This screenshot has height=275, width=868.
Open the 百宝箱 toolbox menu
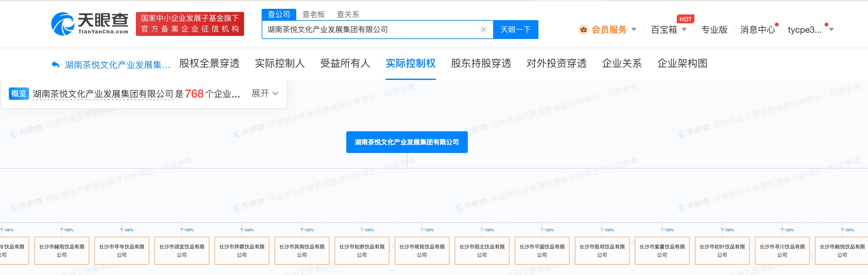tap(664, 30)
